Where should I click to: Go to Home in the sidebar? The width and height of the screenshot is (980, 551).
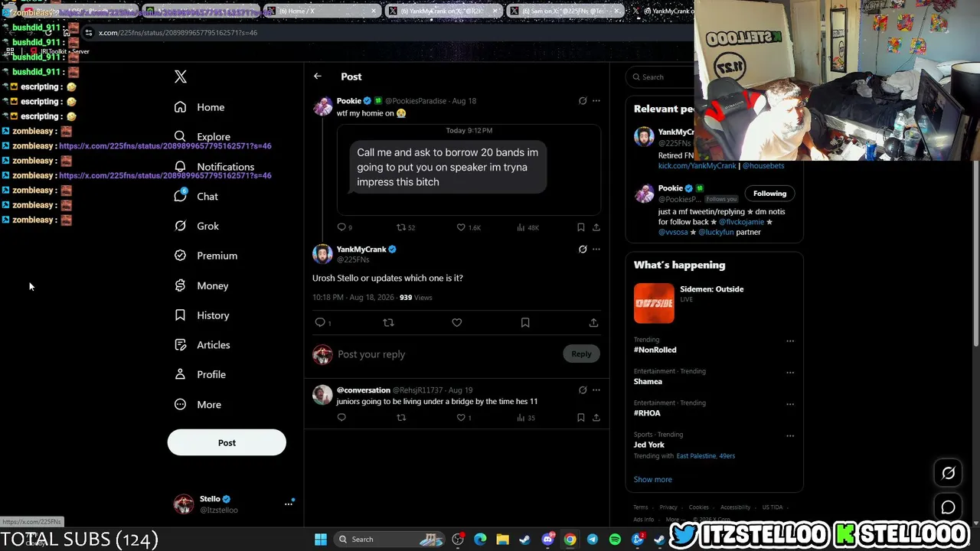coord(199,107)
